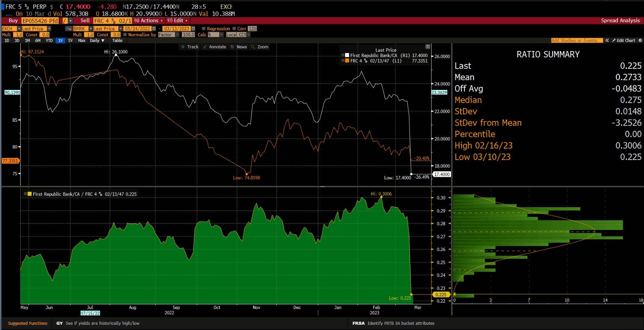The height and width of the screenshot is (330, 644).
Task: Select the 1D range tab
Action: tap(7, 40)
